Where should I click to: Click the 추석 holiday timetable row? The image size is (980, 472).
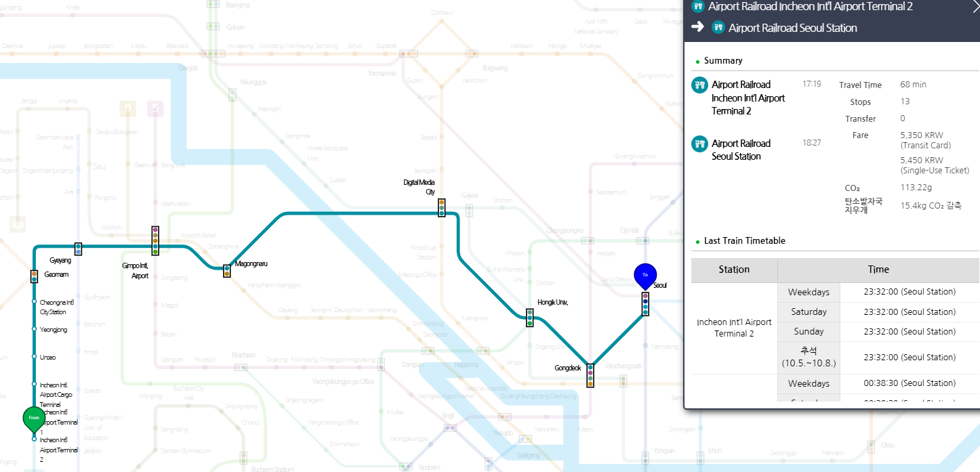[809, 357]
